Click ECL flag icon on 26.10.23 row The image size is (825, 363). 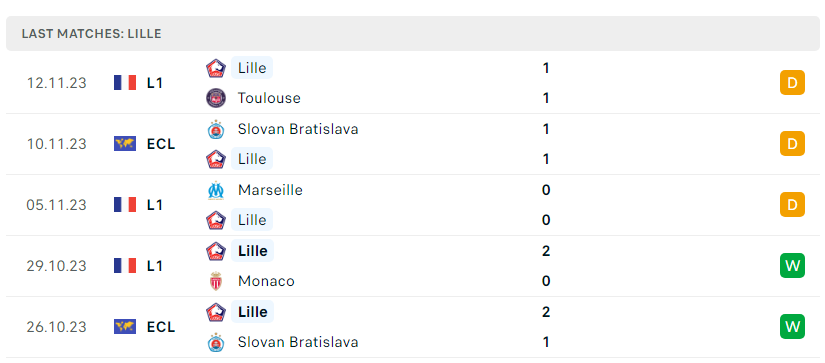click(125, 327)
